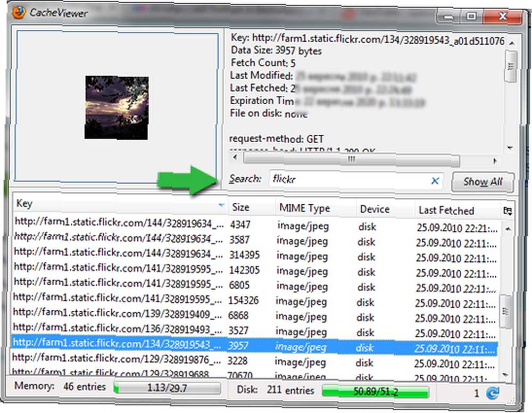Image resolution: width=532 pixels, height=413 pixels.
Task: Select the cache entry with size 3587
Action: click(255, 241)
